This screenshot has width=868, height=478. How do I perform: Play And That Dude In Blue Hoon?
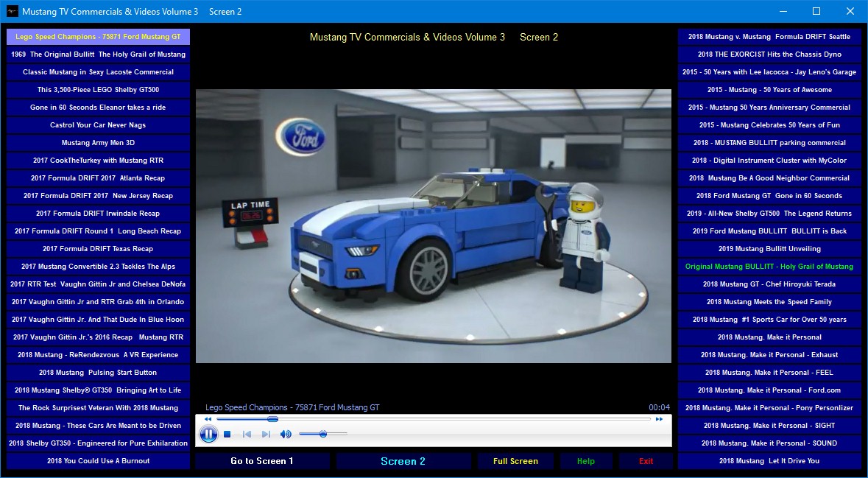(x=98, y=320)
